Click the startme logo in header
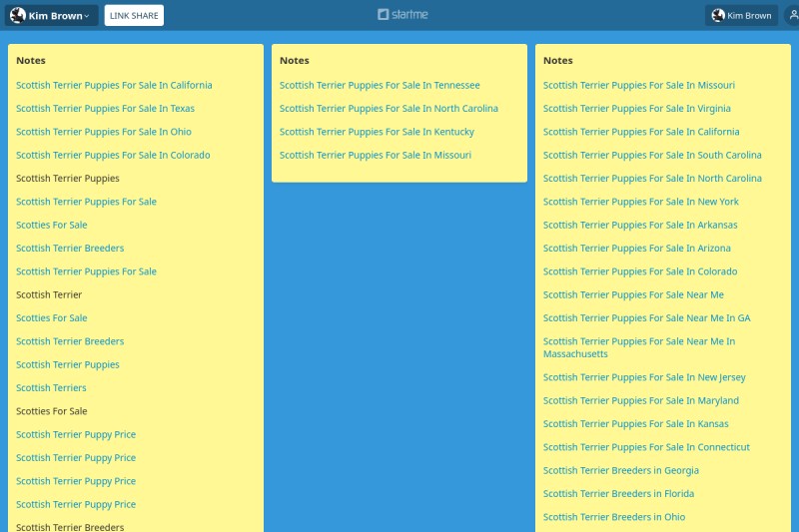Viewport: 799px width, 532px height. 402,14
